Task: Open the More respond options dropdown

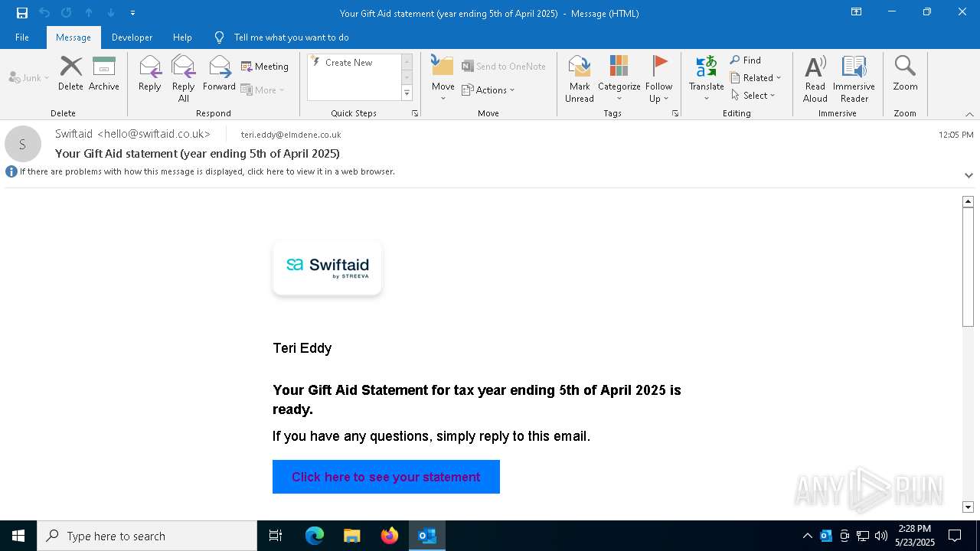Action: 263,90
